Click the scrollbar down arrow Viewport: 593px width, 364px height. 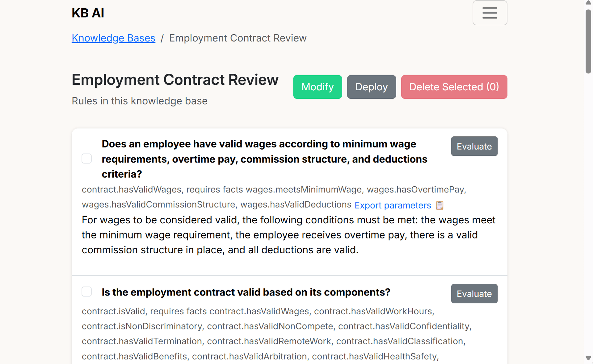coord(588,358)
